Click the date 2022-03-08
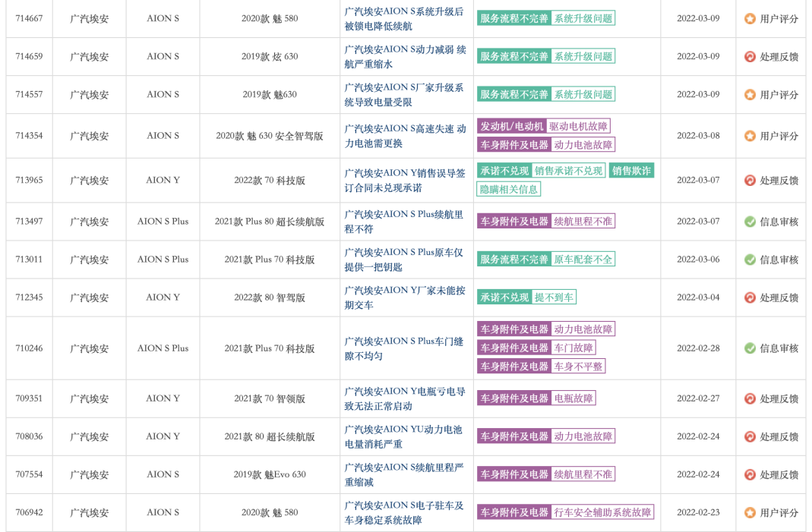 tap(698, 136)
